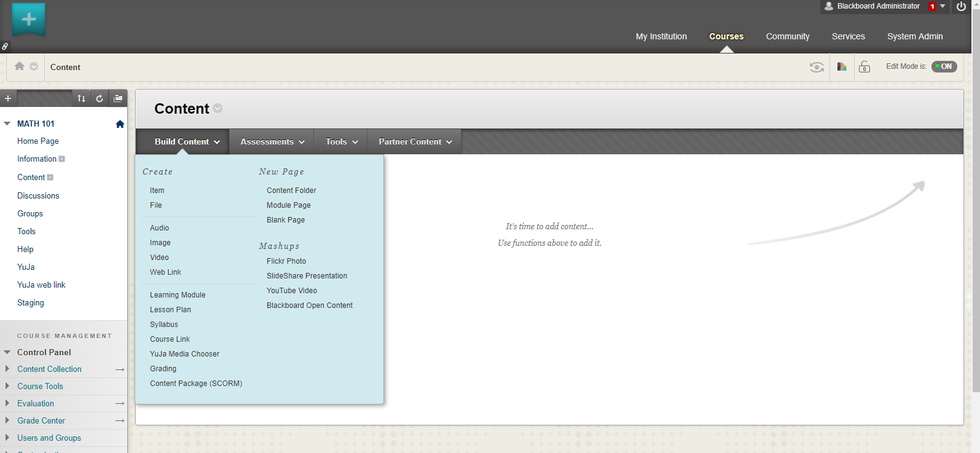The image size is (980, 453).
Task: Open the System Admin tab
Action: [915, 36]
